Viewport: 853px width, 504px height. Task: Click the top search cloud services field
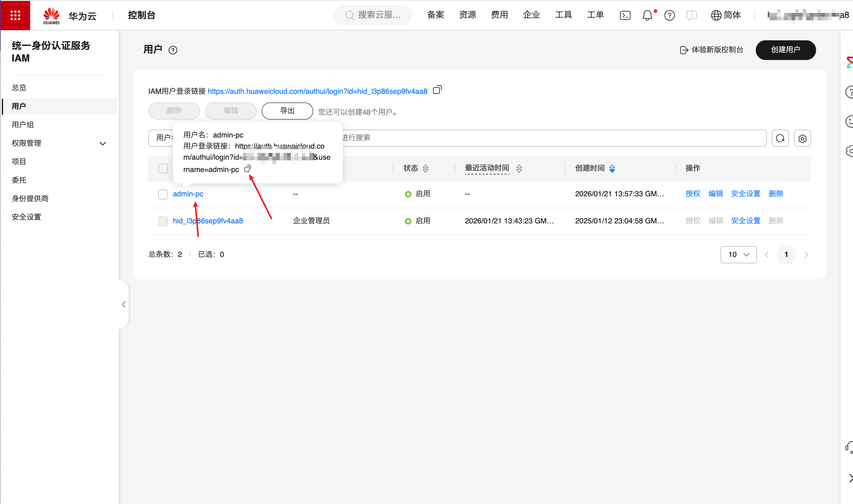pos(373,15)
